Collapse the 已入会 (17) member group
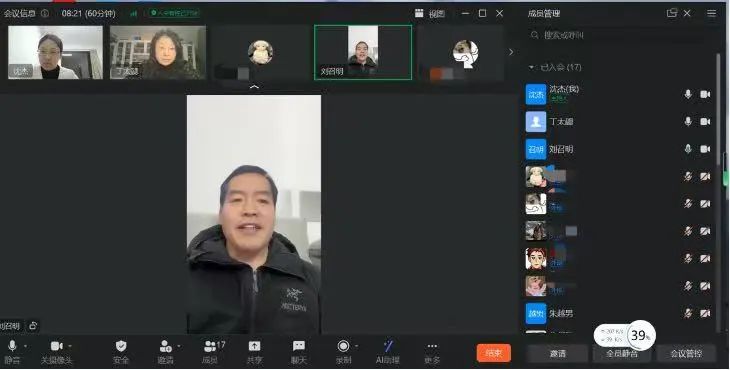The height and width of the screenshot is (370, 730). (x=531, y=67)
